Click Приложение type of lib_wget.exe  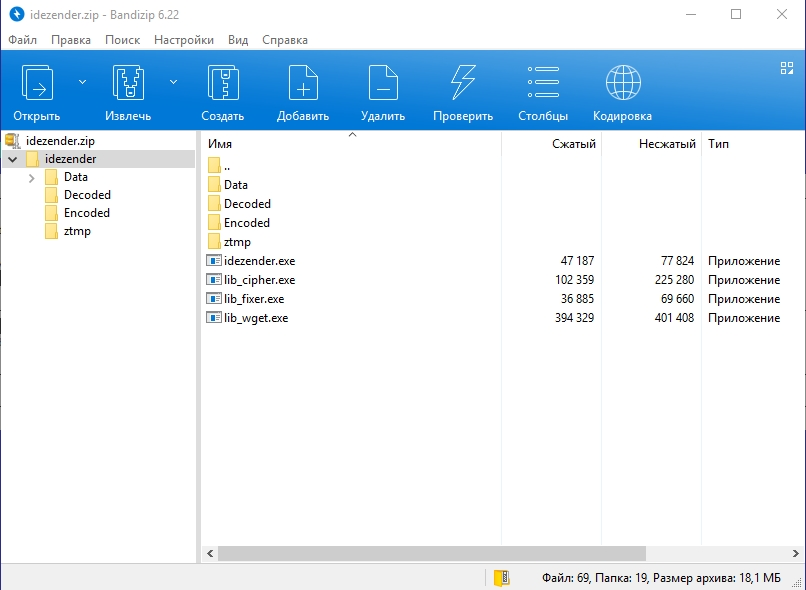pyautogui.click(x=744, y=318)
